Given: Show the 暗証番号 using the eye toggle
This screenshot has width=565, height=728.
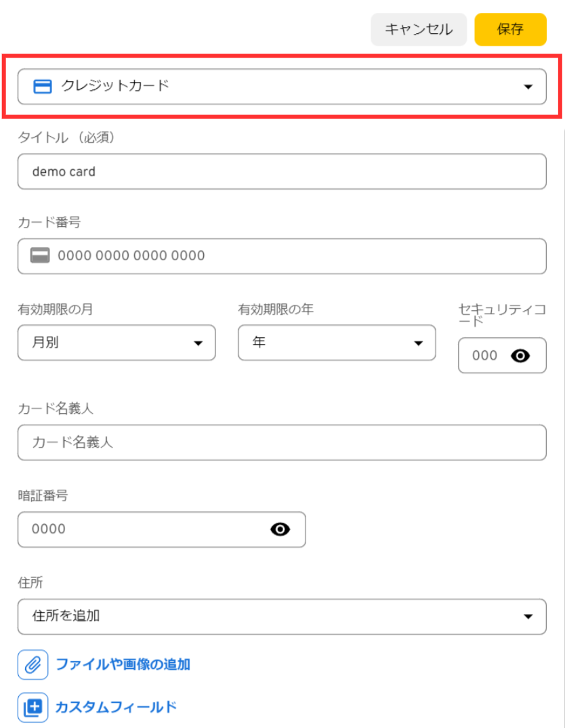Looking at the screenshot, I should pos(280,530).
